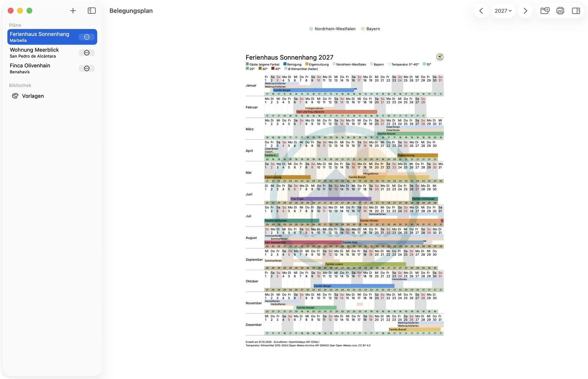
Task: Click the add-to-folder export icon
Action: pyautogui.click(x=545, y=11)
